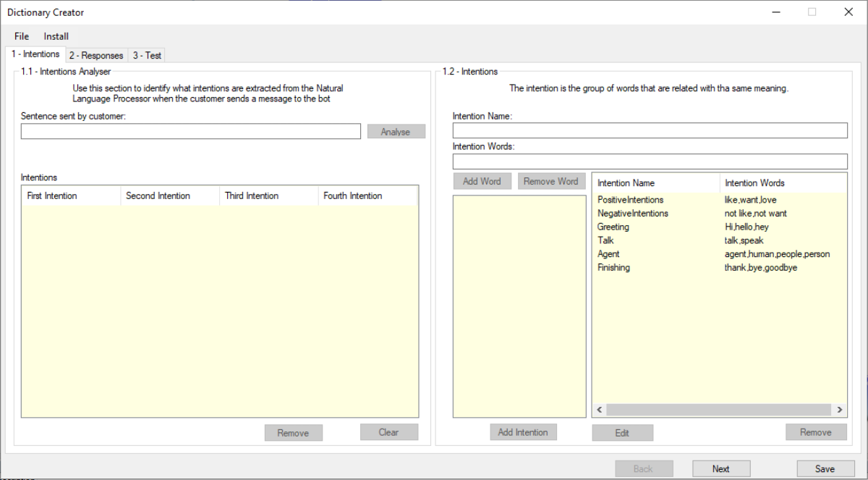Click the Add Intention button
Image resolution: width=868 pixels, height=480 pixels.
(523, 432)
